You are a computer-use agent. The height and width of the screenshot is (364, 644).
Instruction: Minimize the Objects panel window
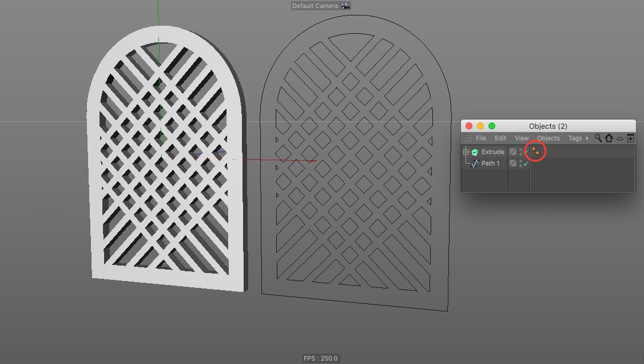tap(480, 126)
